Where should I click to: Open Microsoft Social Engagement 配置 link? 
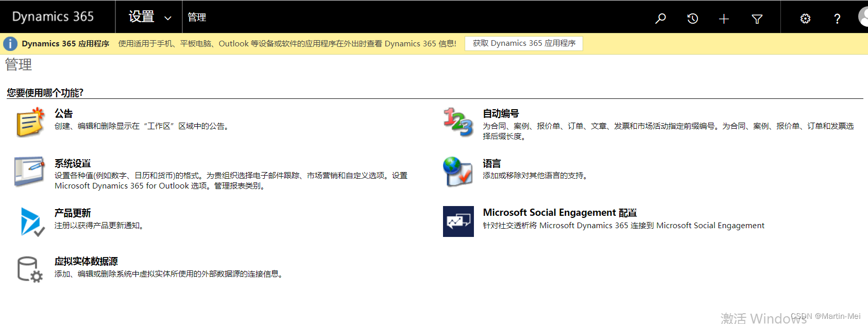(x=560, y=213)
